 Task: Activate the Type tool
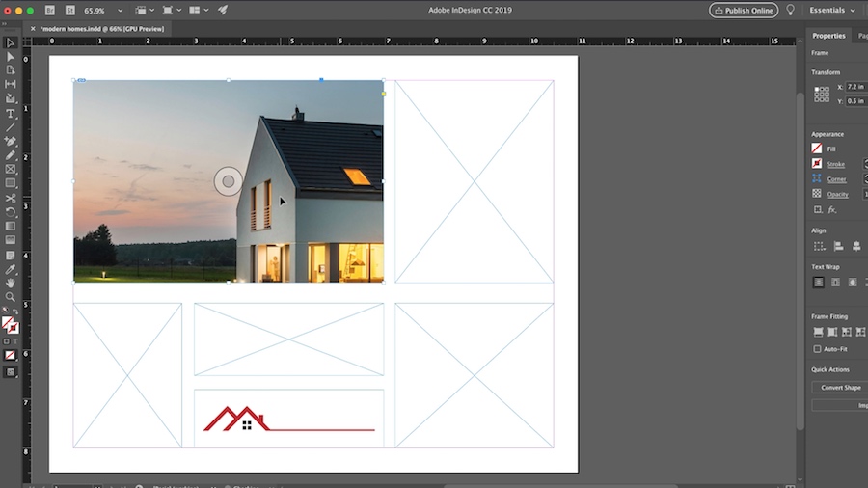click(x=10, y=114)
